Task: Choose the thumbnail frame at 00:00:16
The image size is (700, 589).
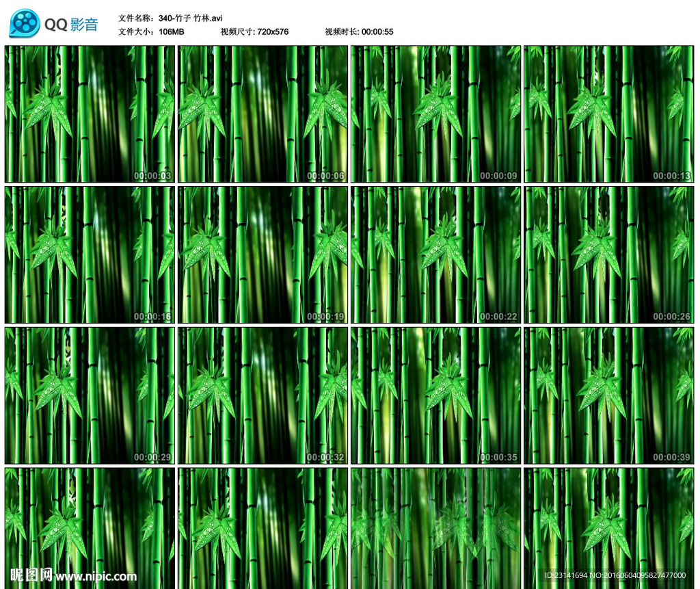Action: click(90, 254)
